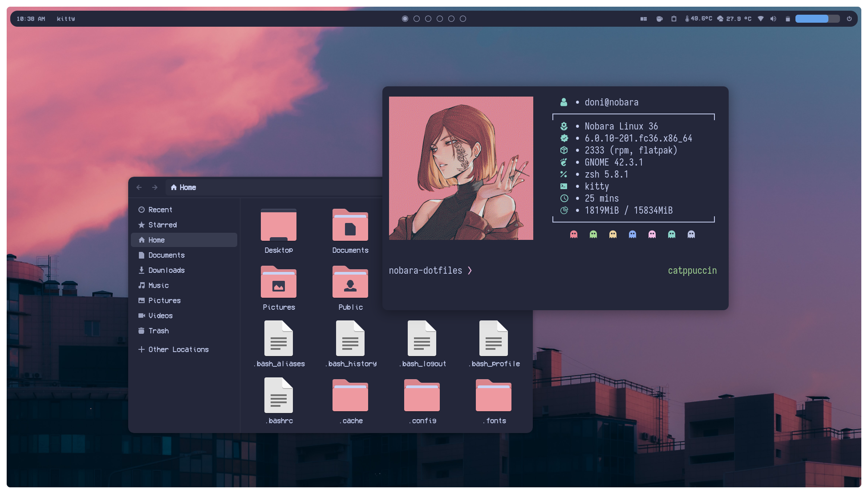This screenshot has height=494, width=868.
Task: Click the back arrow in file manager
Action: (x=139, y=187)
